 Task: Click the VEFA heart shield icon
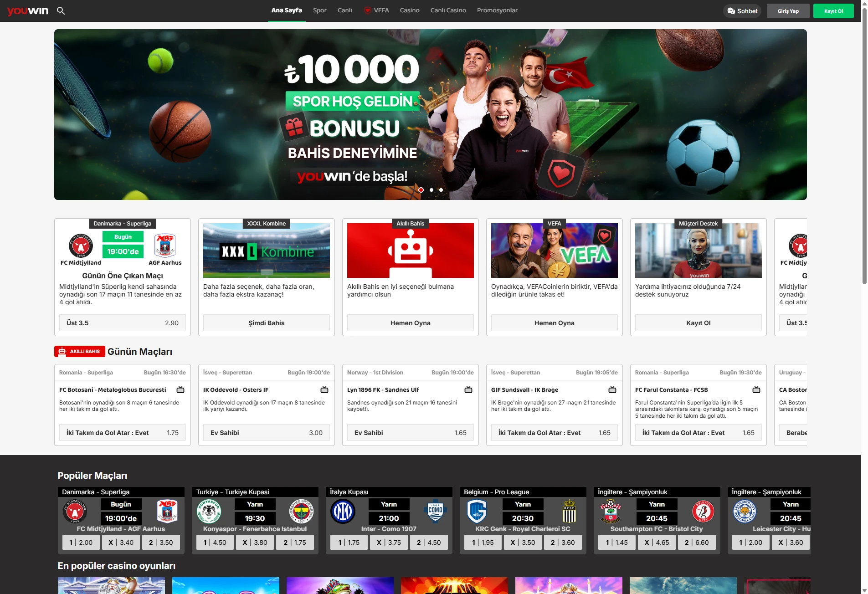pyautogui.click(x=367, y=10)
